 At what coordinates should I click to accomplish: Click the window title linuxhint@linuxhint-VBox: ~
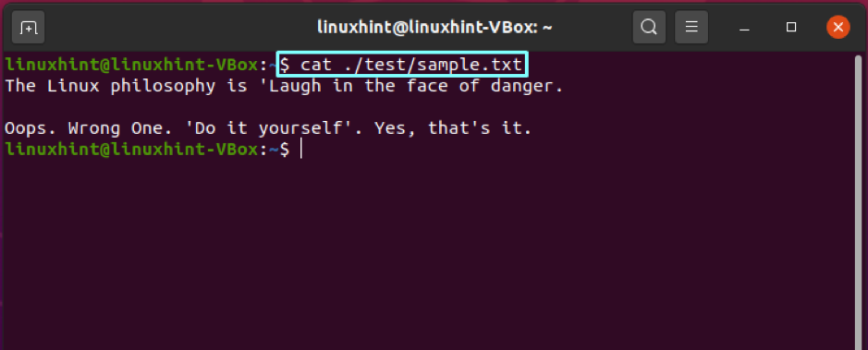pyautogui.click(x=434, y=27)
